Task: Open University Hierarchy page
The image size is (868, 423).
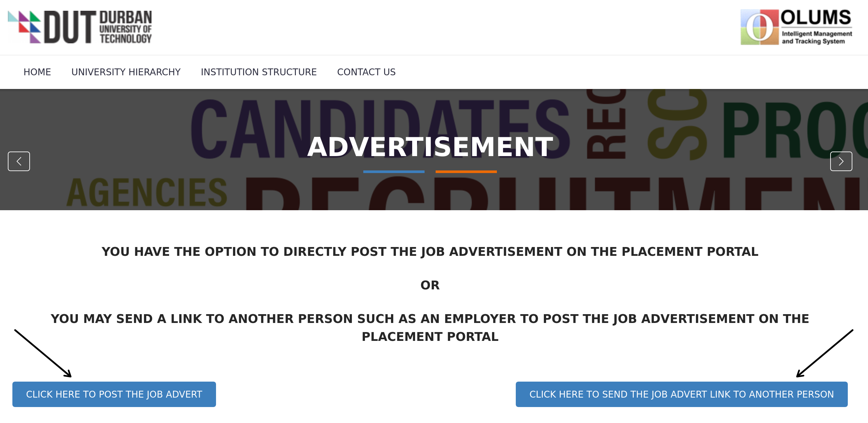Action: click(126, 72)
